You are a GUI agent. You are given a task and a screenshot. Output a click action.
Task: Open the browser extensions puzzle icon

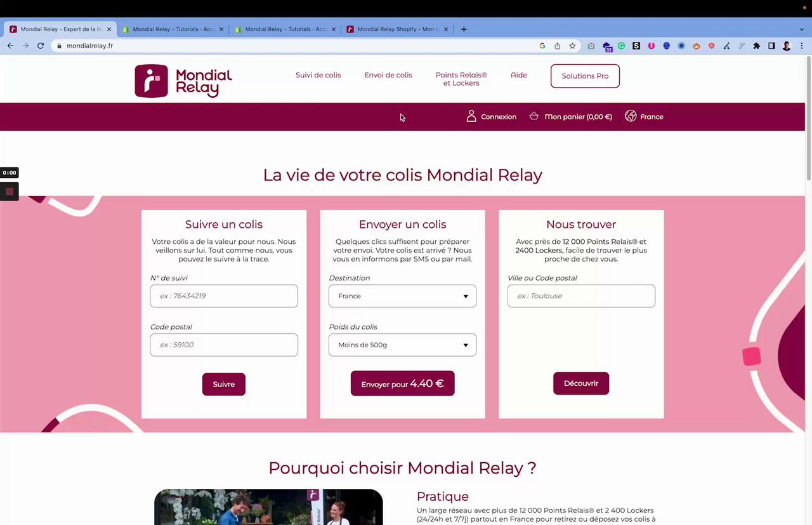pos(756,46)
